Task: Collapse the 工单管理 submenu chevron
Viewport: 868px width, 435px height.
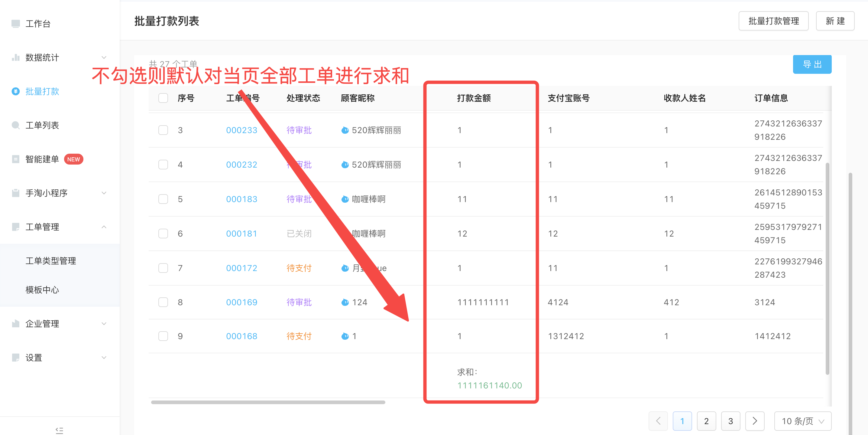Action: 104,227
